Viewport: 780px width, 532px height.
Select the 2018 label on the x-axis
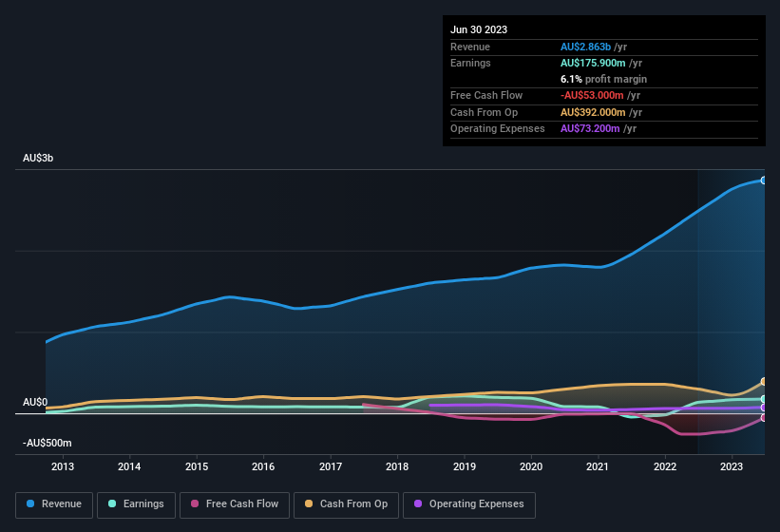point(397,466)
